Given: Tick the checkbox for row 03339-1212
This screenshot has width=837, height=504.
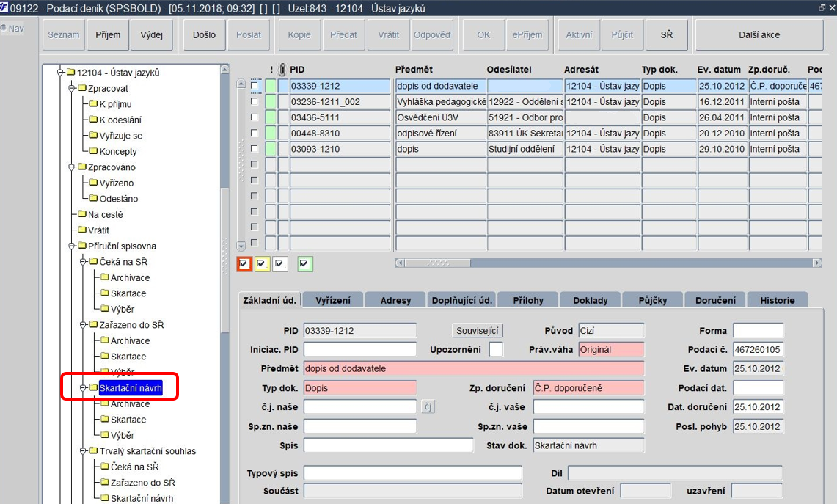Looking at the screenshot, I should [255, 86].
